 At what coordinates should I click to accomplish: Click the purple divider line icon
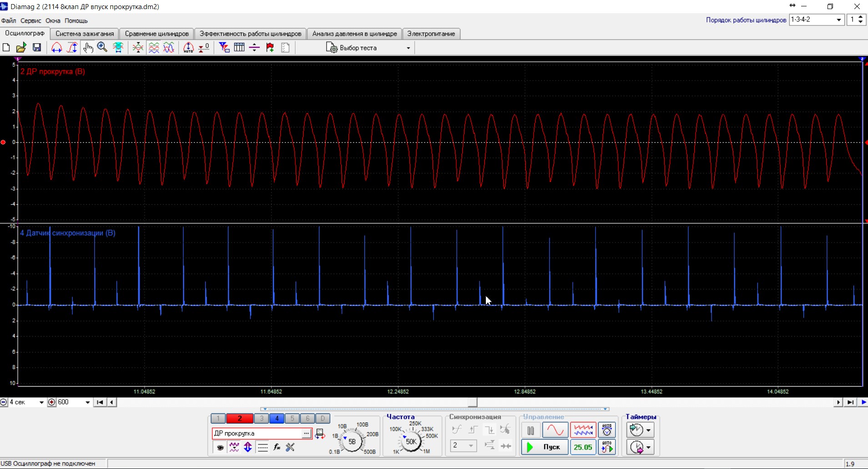(x=255, y=48)
